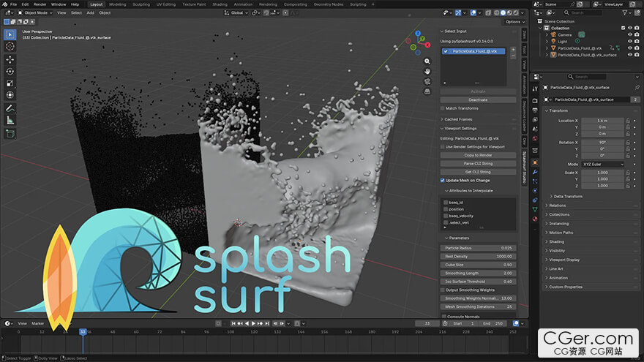Expand the Cached Frames panel

pos(460,118)
